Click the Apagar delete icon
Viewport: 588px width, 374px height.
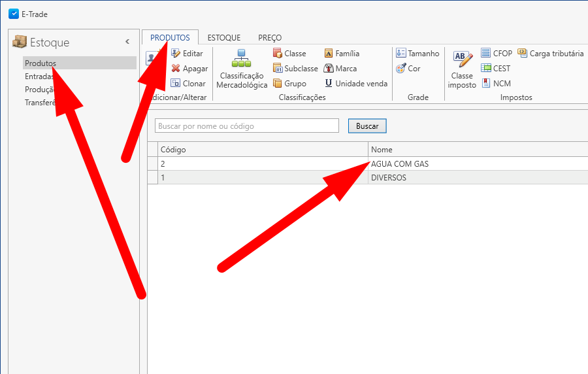[176, 69]
